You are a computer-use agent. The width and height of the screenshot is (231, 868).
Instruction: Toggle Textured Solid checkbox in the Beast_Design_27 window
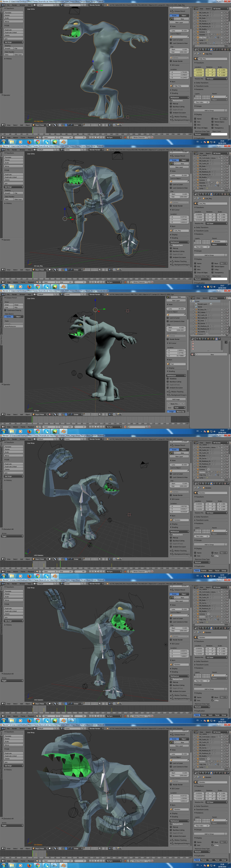tap(171, 100)
